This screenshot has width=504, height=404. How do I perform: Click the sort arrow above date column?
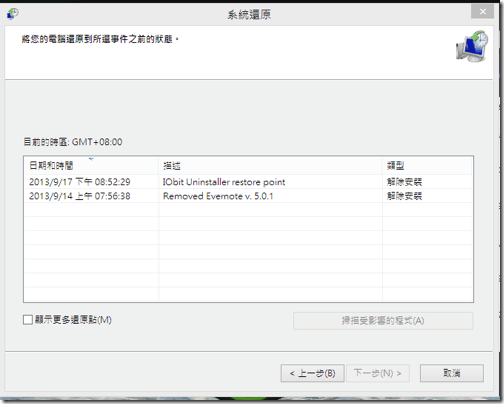[x=91, y=159]
